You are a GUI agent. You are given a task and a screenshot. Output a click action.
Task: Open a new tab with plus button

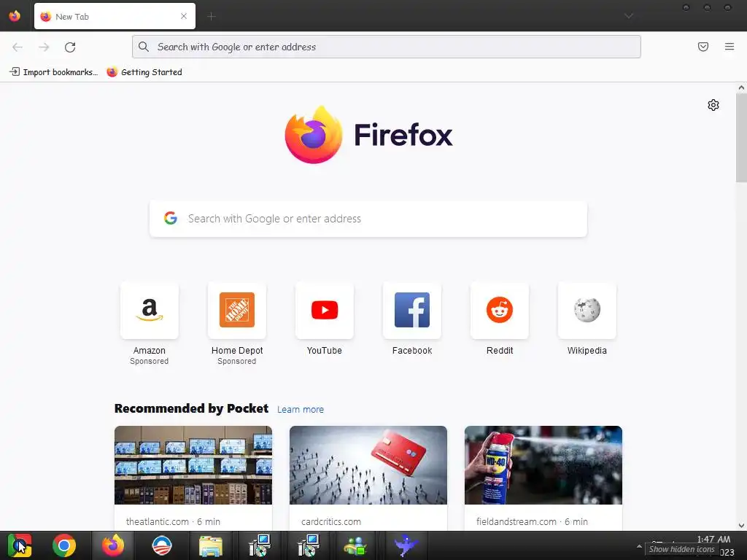[211, 17]
